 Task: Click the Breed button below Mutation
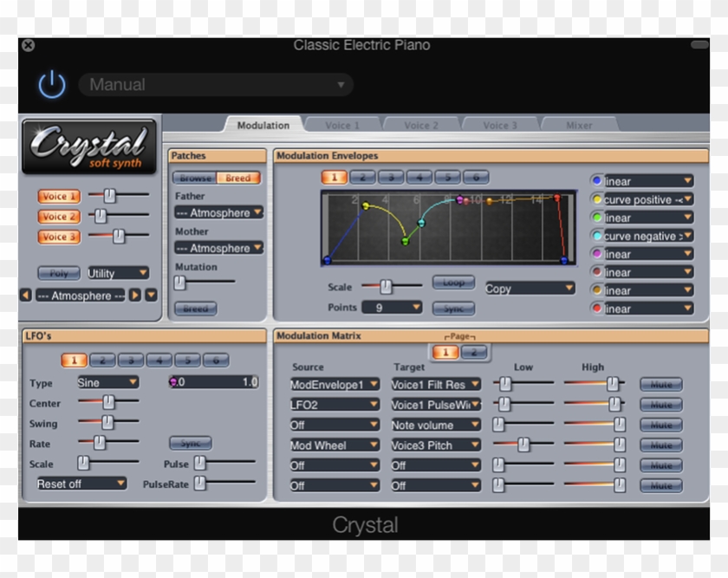pos(196,308)
